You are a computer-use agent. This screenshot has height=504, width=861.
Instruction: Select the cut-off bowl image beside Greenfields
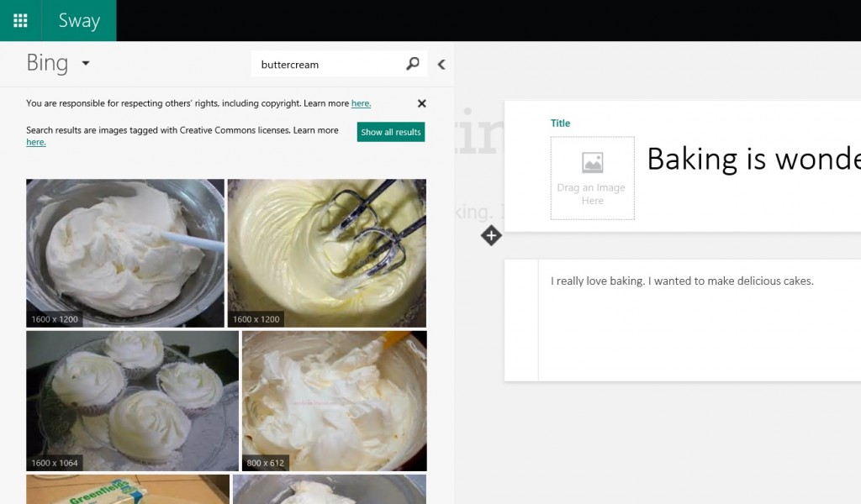[329, 489]
